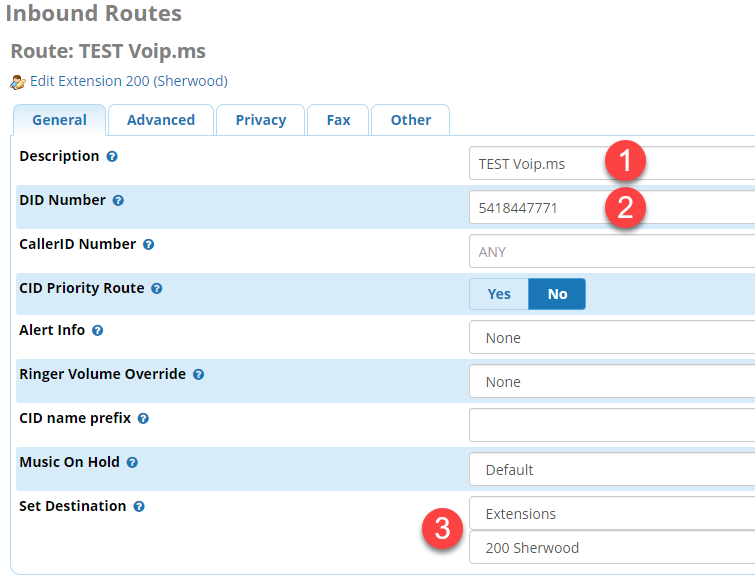Open the Music On Hold Default dropdown

[612, 469]
